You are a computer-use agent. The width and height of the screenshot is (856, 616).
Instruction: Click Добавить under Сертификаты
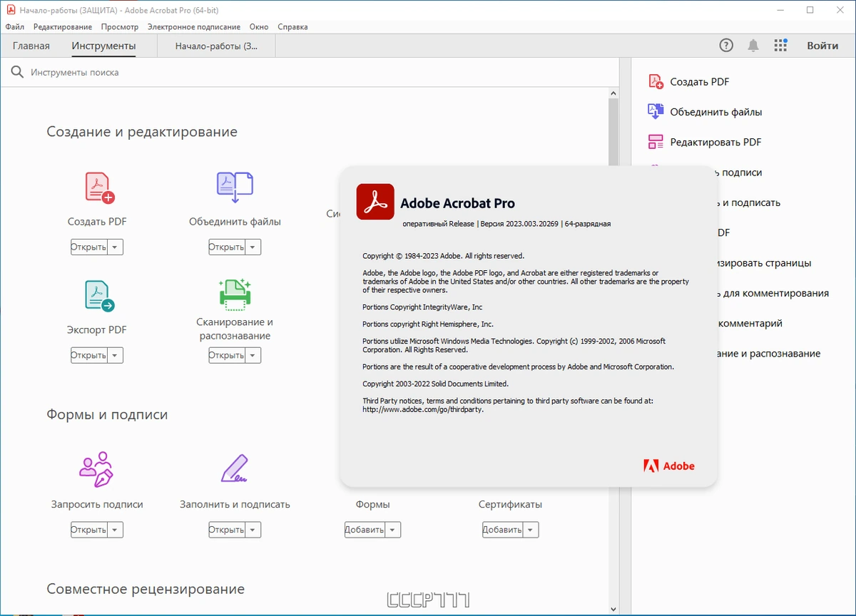pyautogui.click(x=503, y=530)
